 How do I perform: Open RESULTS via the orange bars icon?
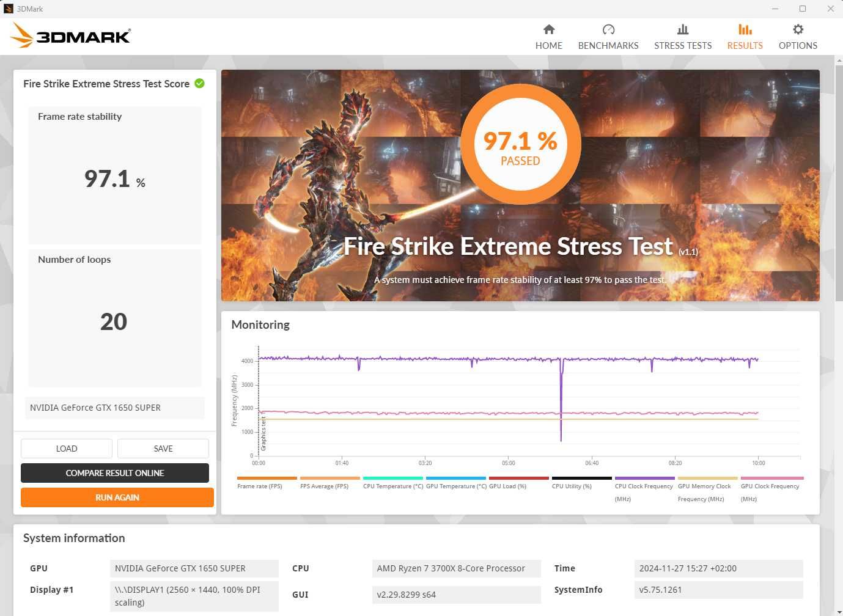pos(745,29)
